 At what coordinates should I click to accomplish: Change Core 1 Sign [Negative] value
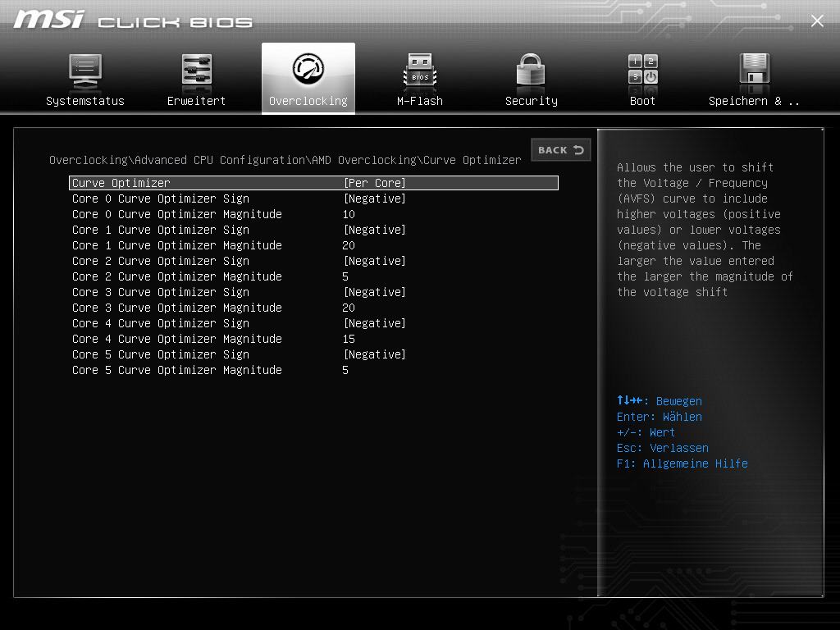(x=374, y=230)
